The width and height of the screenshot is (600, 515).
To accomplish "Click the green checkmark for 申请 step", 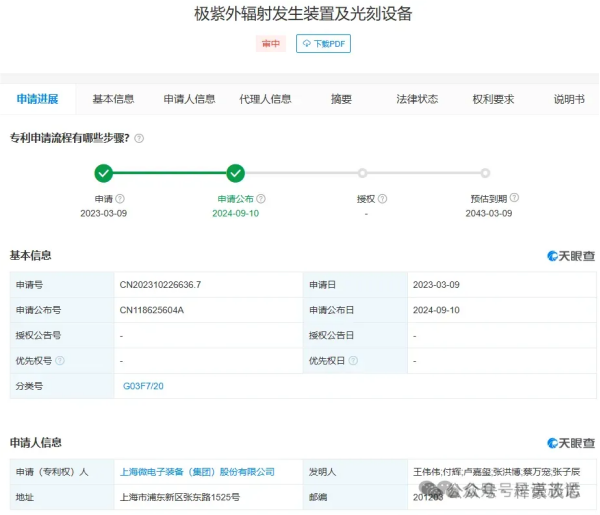I will [x=104, y=173].
